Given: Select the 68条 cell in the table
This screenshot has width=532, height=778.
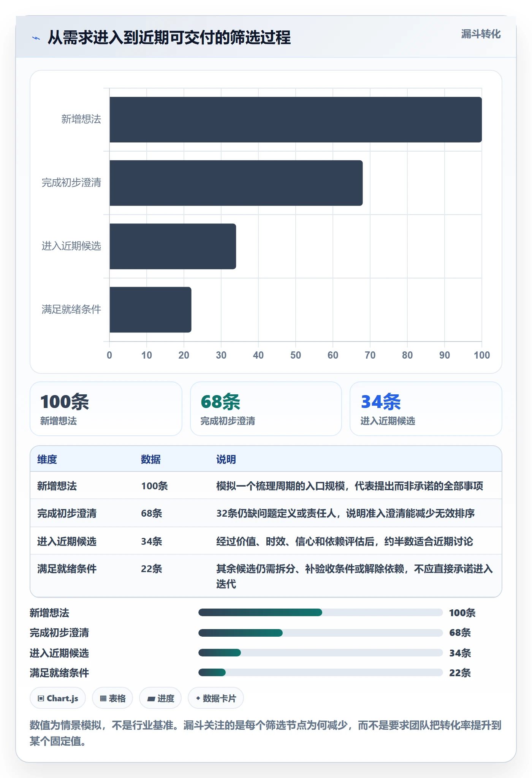Looking at the screenshot, I should tap(152, 513).
